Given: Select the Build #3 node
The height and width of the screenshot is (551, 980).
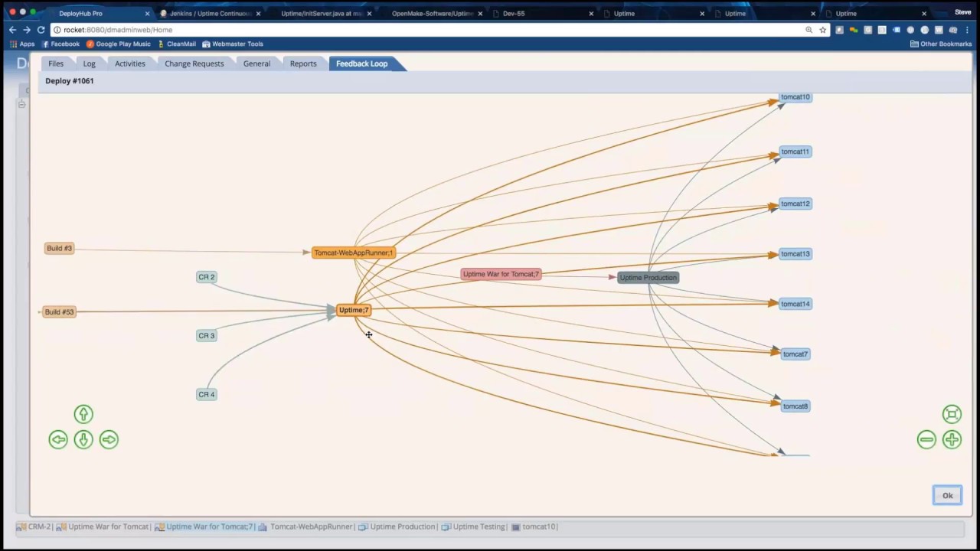Looking at the screenshot, I should tap(59, 248).
